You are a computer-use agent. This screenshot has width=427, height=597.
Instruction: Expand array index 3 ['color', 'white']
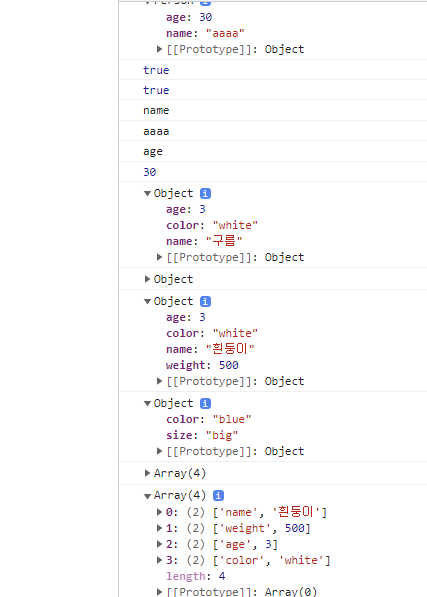pos(159,560)
